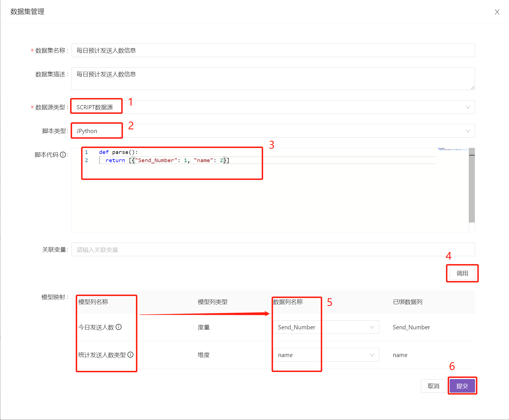This screenshot has width=509, height=420.
Task: Click the 调用 button
Action: point(462,273)
